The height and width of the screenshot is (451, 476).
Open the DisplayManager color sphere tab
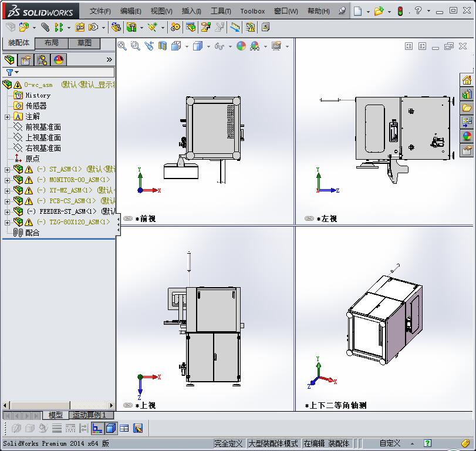[x=59, y=60]
